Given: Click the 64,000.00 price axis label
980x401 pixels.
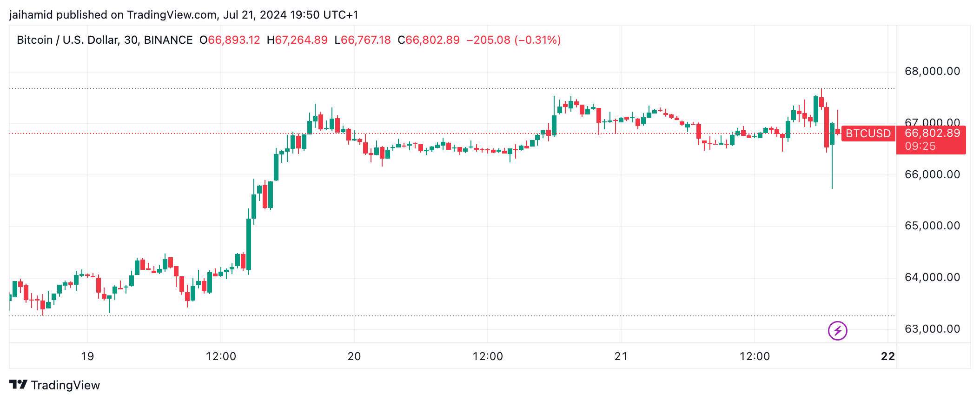Looking at the screenshot, I should [x=932, y=277].
